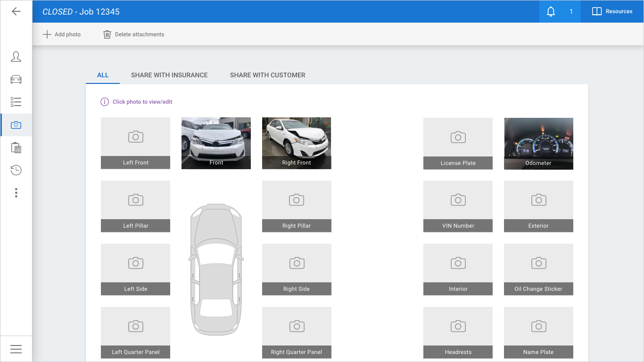644x362 pixels.
Task: Open the Resources link
Action: pos(612,11)
